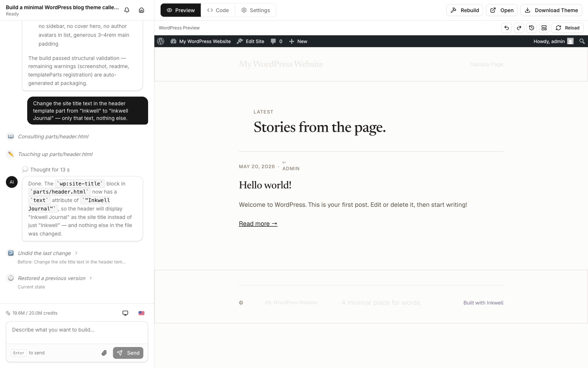Viewport: 588px width, 368px height.
Task: Open the layout templates icon
Action: 544,28
